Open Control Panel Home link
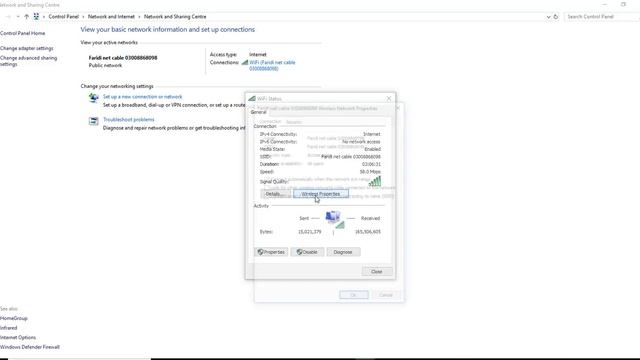Image resolution: width=640 pixels, height=360 pixels. click(x=22, y=33)
